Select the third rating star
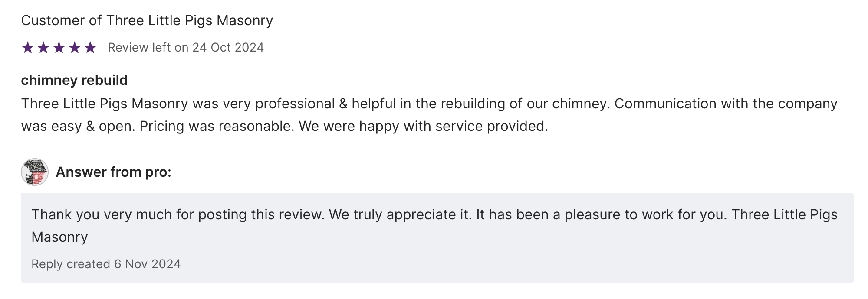The width and height of the screenshot is (868, 299). point(59,48)
